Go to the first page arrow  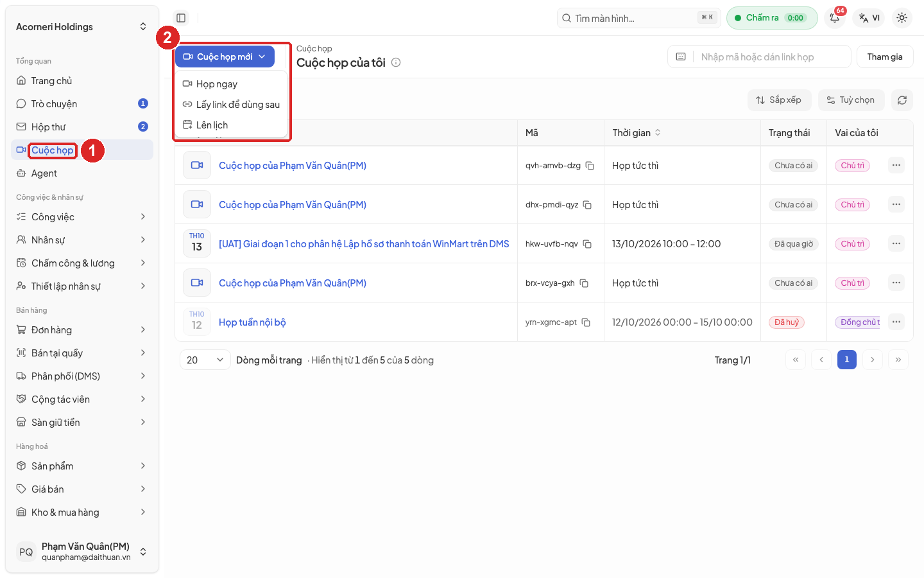pyautogui.click(x=796, y=360)
